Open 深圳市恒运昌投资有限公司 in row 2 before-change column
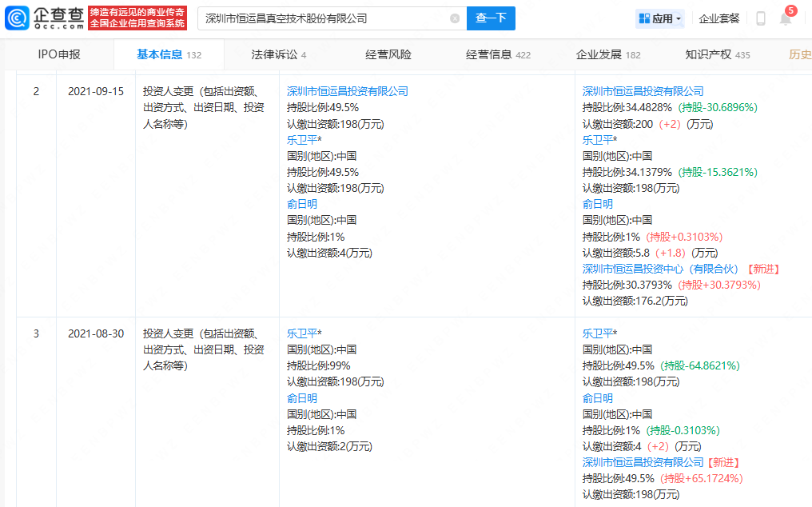Viewport: 812px width, 507px height. click(x=348, y=91)
